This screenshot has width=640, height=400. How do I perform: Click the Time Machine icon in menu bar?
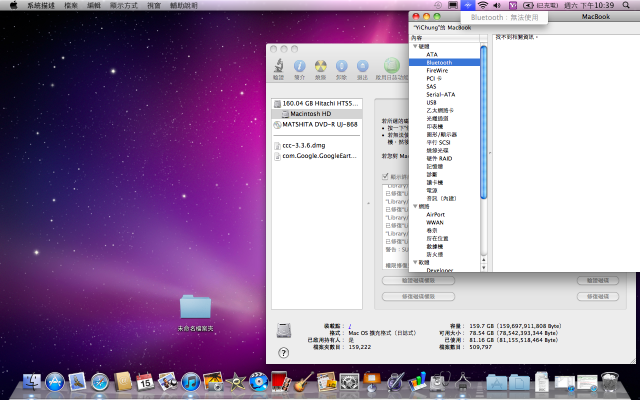tap(438, 5)
